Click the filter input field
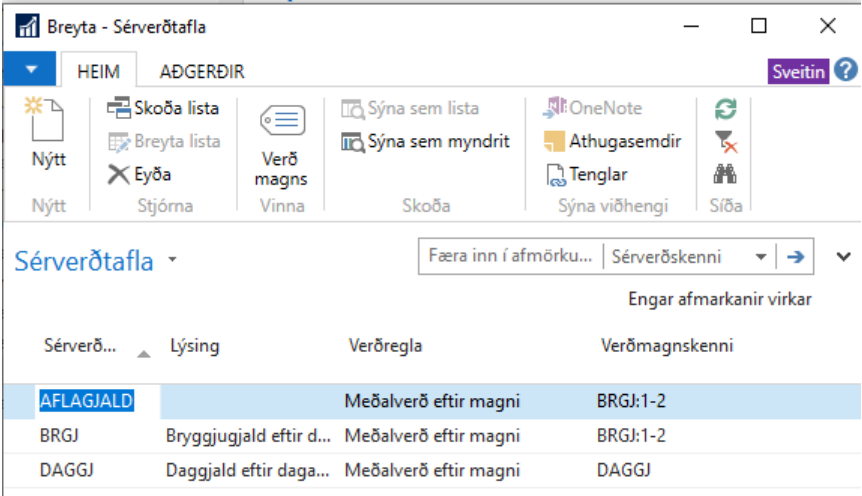Screen dimensions: 862x496 [510, 257]
